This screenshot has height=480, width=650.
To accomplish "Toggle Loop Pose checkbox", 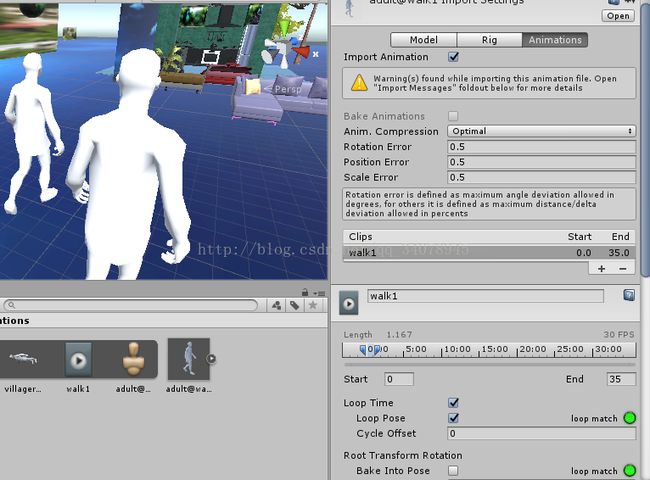I will [x=454, y=418].
